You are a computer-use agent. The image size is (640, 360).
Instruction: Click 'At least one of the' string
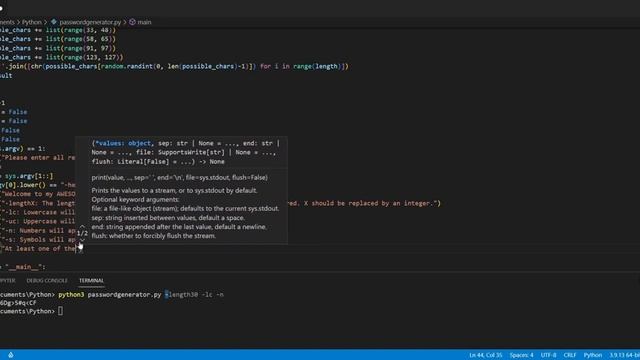pos(40,249)
